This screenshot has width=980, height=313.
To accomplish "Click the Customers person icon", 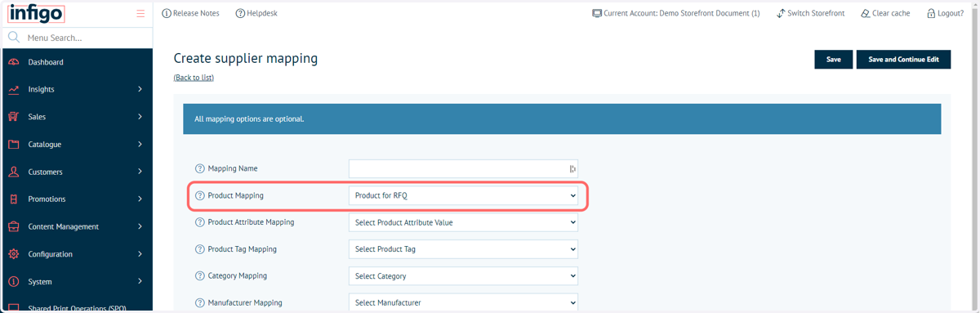I will point(14,172).
